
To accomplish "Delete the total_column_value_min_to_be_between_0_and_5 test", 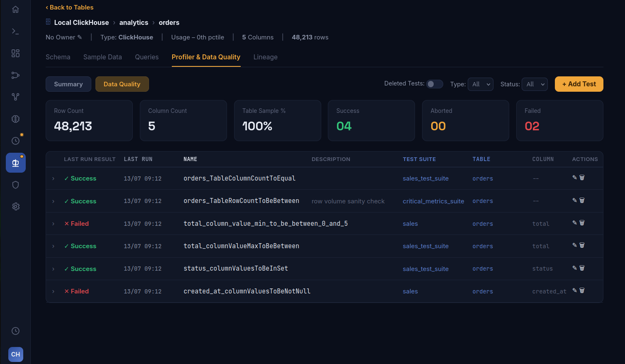I will [582, 223].
